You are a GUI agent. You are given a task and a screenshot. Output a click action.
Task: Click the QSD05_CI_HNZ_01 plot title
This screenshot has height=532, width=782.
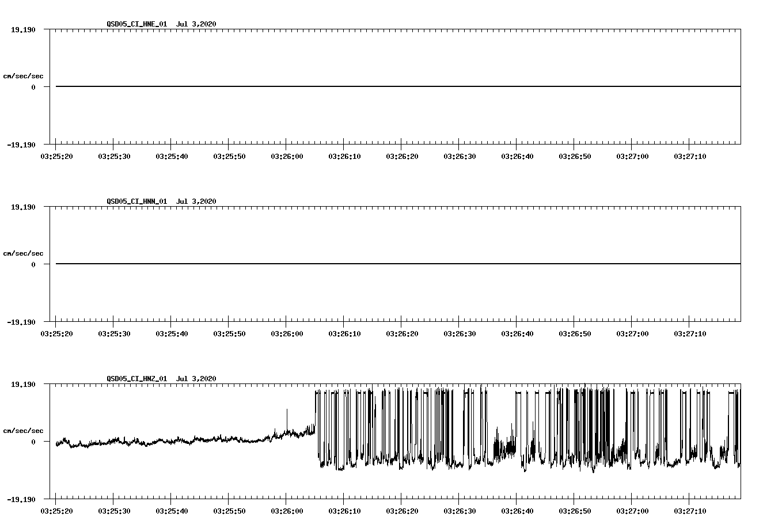pos(161,379)
